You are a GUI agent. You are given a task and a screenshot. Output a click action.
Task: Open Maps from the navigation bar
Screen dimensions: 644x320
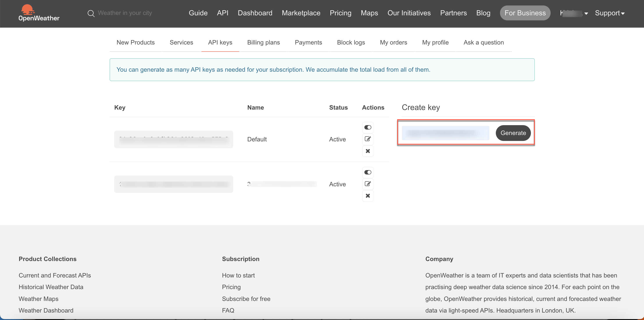[369, 13]
